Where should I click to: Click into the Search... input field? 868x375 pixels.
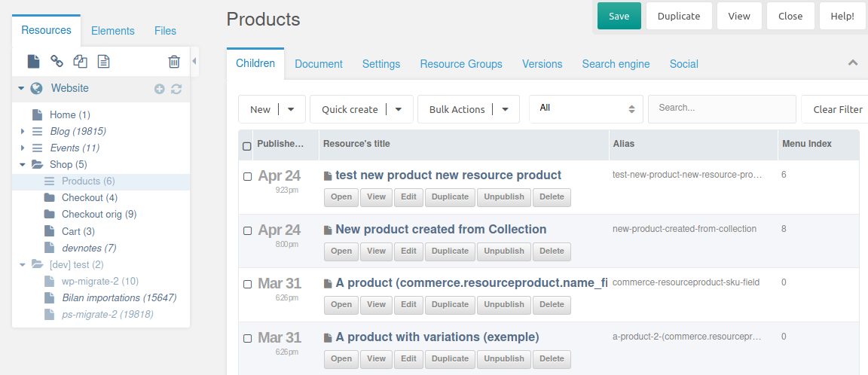coord(722,109)
